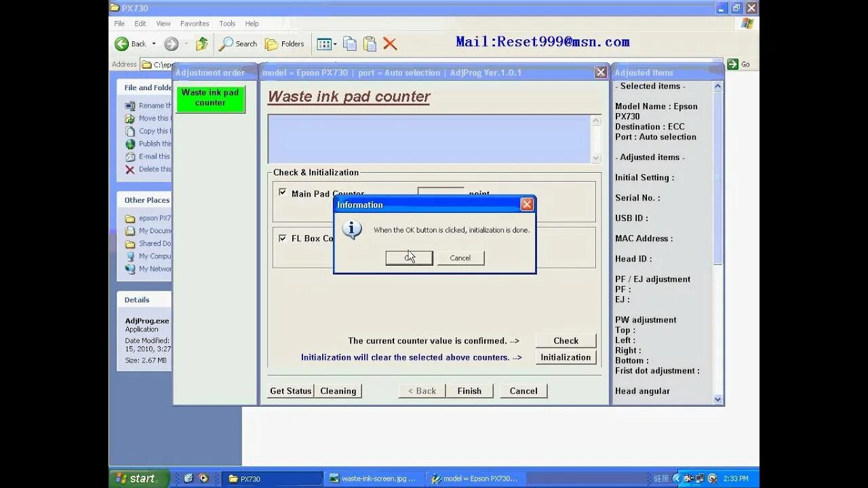Click the Finish button

(469, 390)
